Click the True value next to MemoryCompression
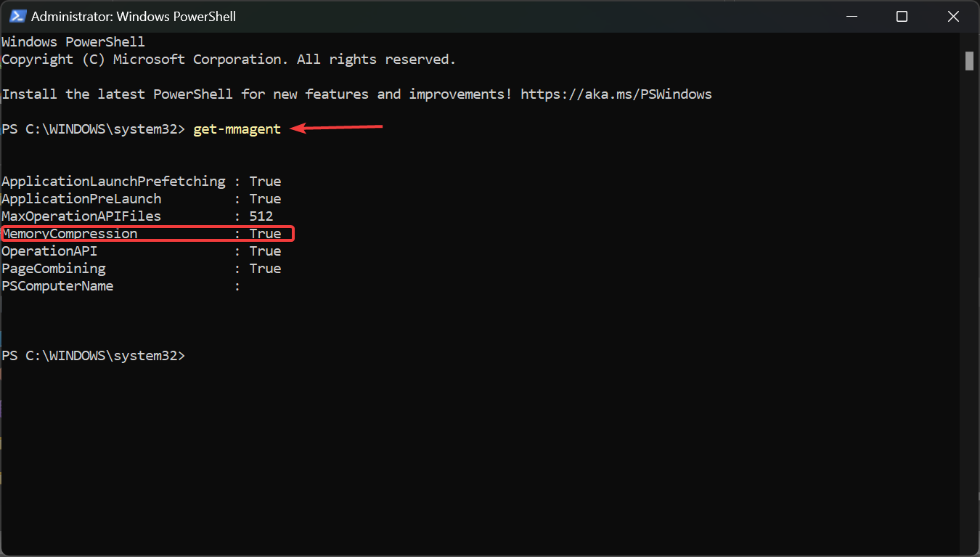This screenshot has height=557, width=980. (x=265, y=233)
